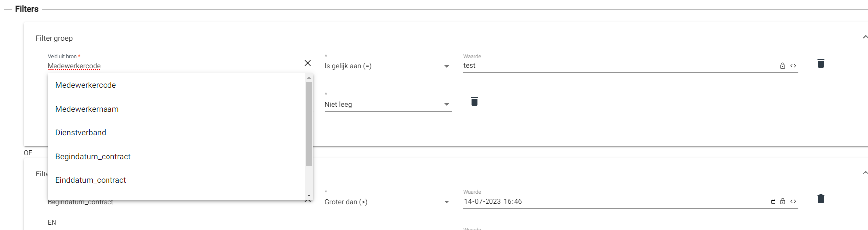This screenshot has width=868, height=230.
Task: Click the lock icon in the 'test' value field
Action: tap(783, 66)
